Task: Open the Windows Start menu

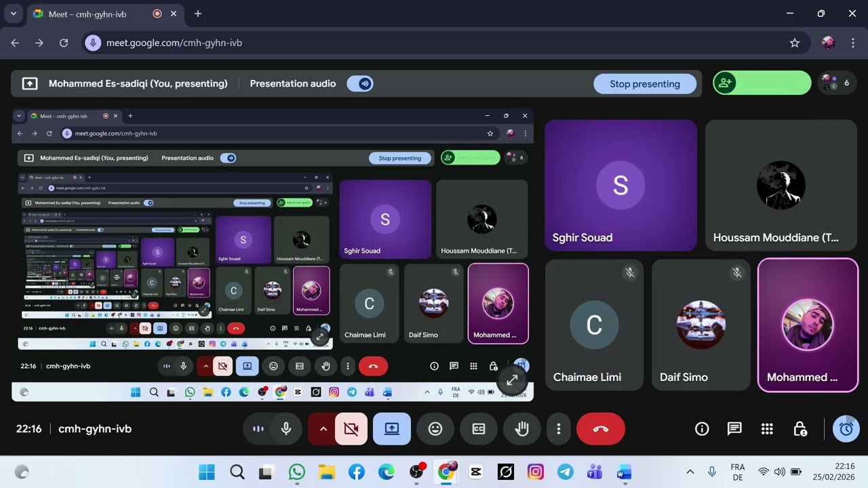Action: pyautogui.click(x=207, y=472)
